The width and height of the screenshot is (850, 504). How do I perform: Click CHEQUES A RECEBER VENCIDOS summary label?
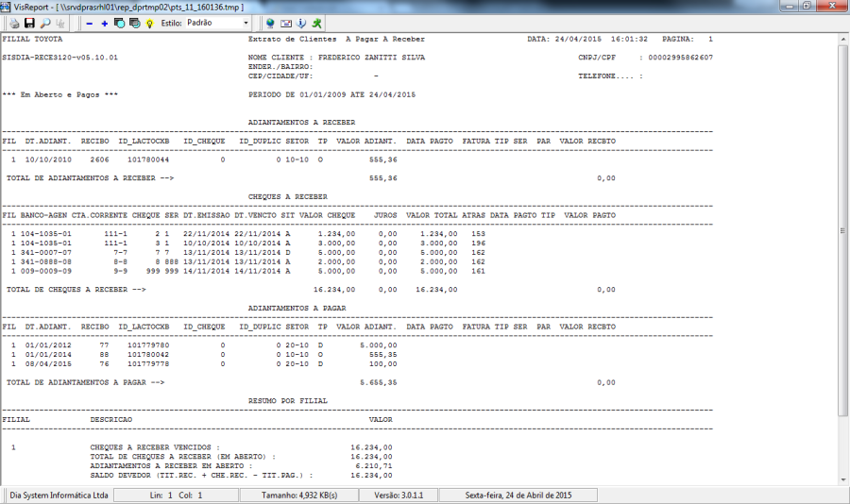pos(155,447)
